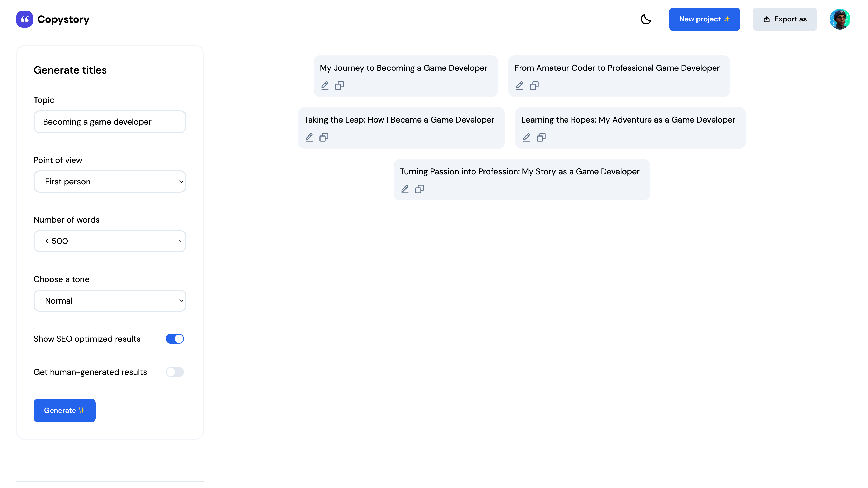
Task: Edit 'Turning Passion into Profession' title
Action: point(405,189)
